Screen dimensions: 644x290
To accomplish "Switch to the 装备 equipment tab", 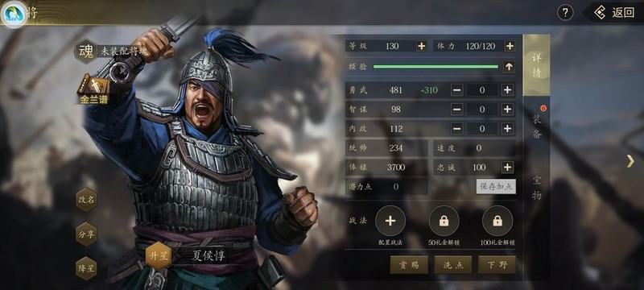I will click(x=537, y=126).
